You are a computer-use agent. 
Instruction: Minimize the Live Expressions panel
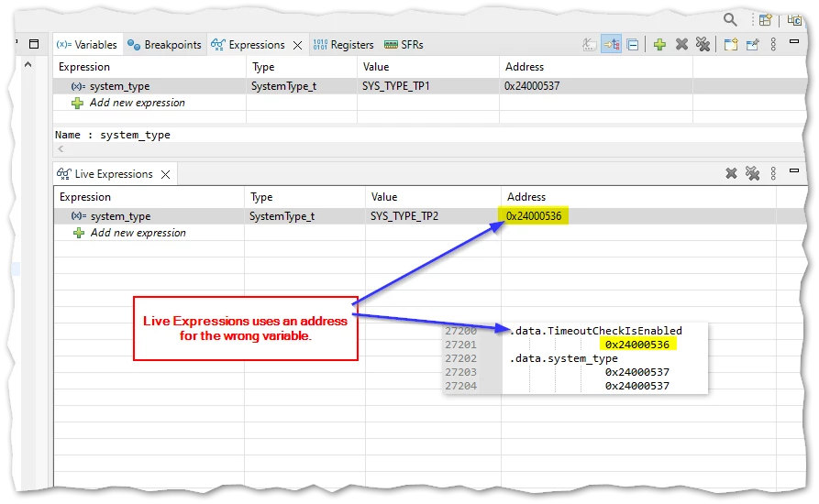(x=794, y=170)
